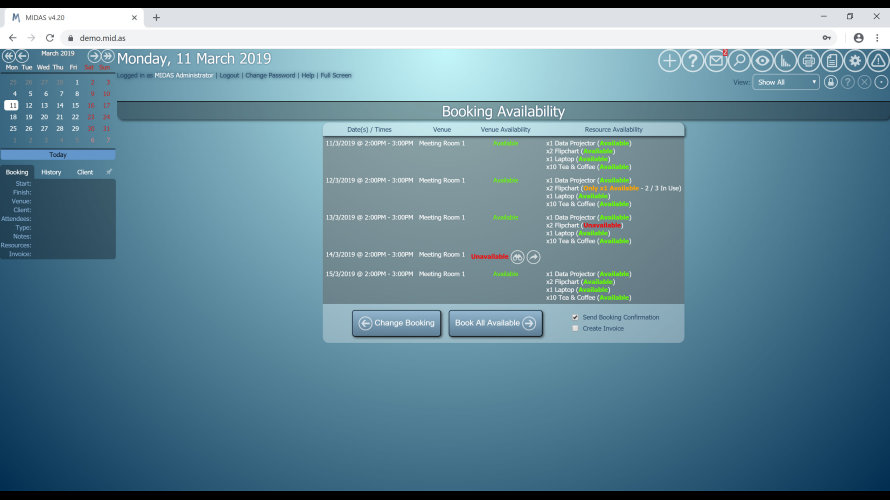Click the Book All Available button
This screenshot has width=890, height=500.
[x=496, y=323]
